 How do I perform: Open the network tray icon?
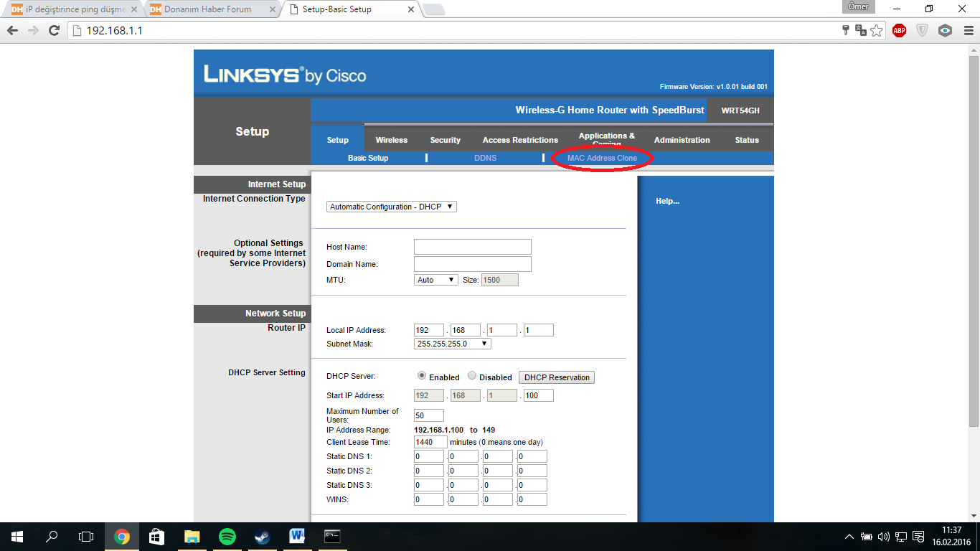[x=901, y=536]
